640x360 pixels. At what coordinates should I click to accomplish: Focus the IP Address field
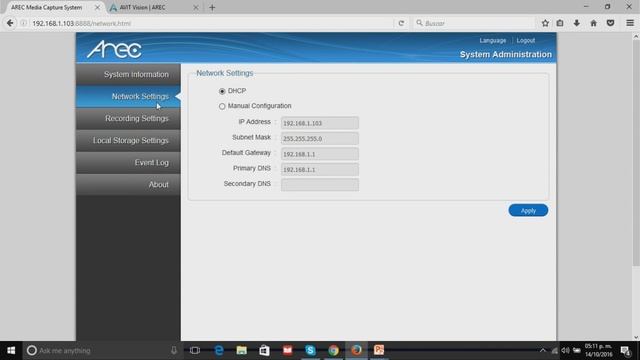point(320,123)
